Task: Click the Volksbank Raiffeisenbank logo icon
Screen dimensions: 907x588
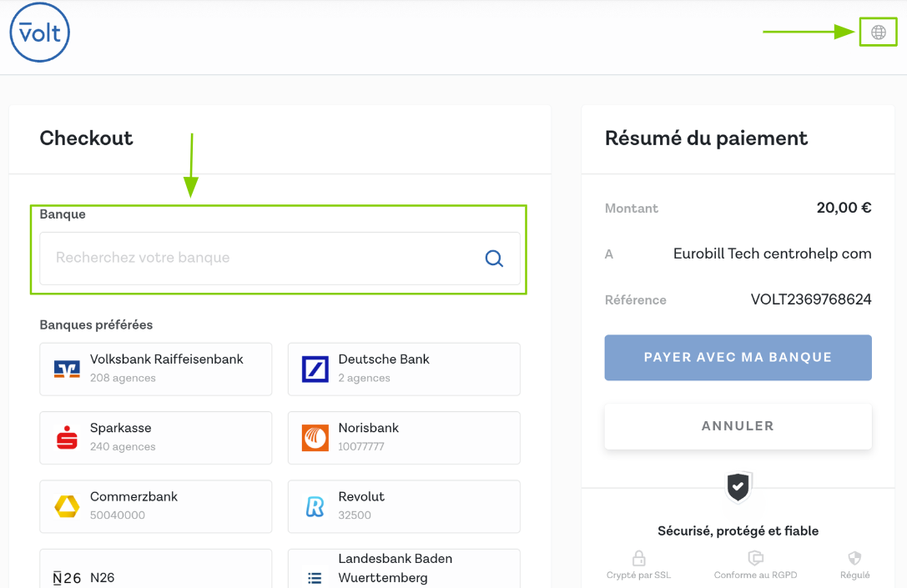Action: (67, 369)
